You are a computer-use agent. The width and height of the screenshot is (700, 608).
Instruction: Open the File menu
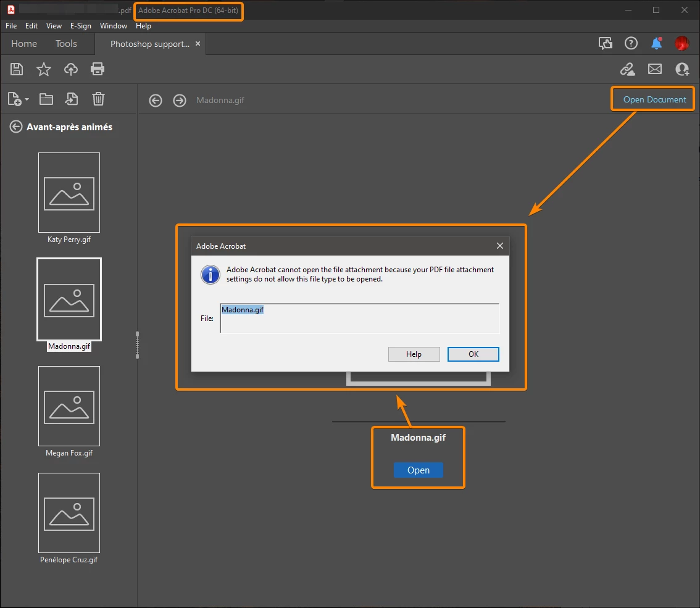point(11,26)
